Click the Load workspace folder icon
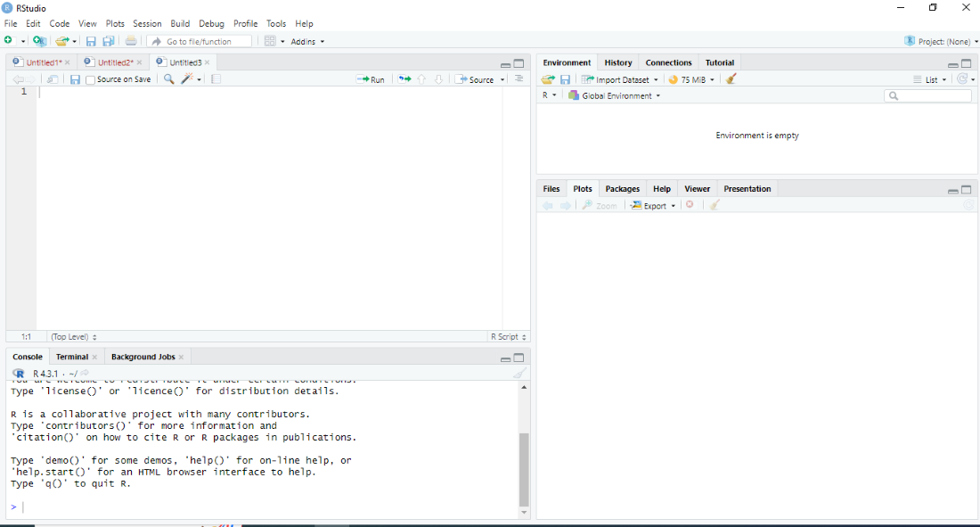Image resolution: width=980 pixels, height=527 pixels. 548,79
